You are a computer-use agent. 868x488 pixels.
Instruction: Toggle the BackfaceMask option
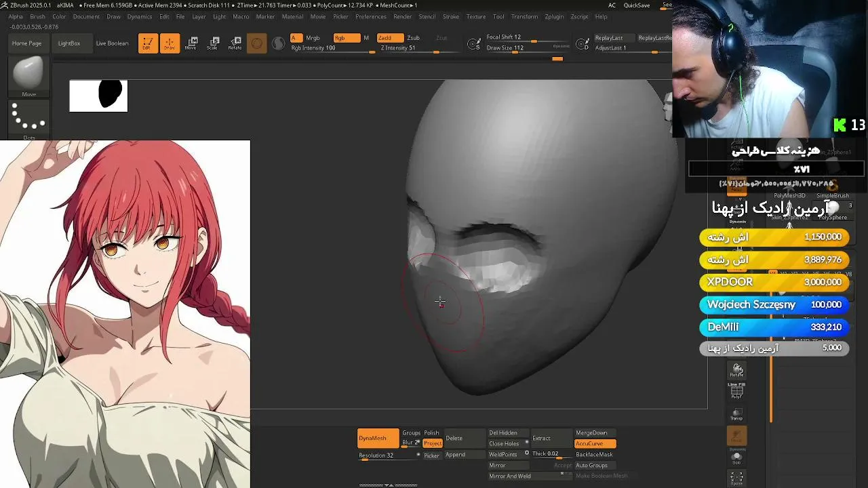tap(595, 455)
